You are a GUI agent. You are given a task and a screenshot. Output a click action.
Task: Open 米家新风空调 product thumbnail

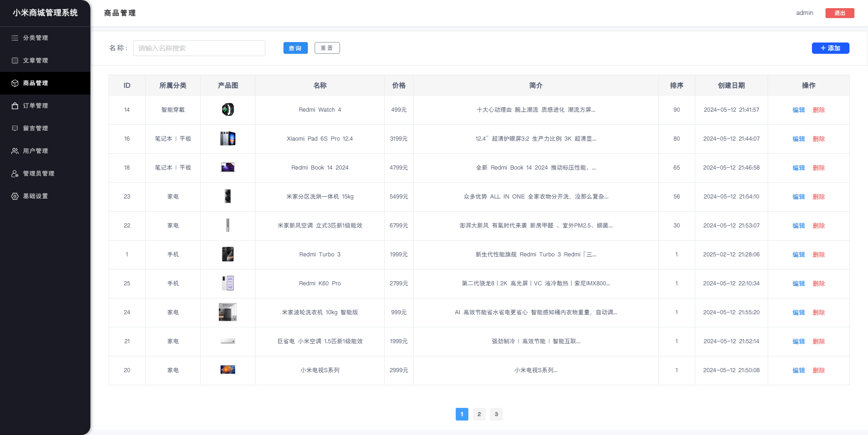228,226
